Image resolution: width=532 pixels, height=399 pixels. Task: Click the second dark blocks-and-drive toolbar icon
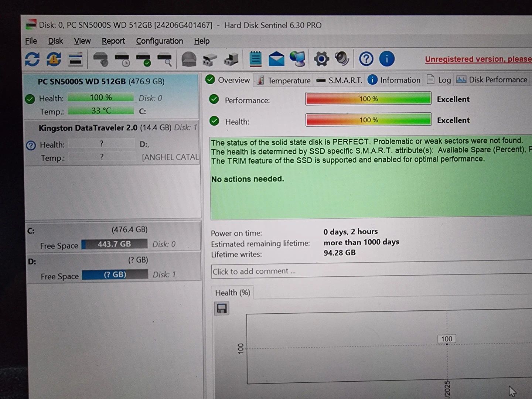pos(232,59)
